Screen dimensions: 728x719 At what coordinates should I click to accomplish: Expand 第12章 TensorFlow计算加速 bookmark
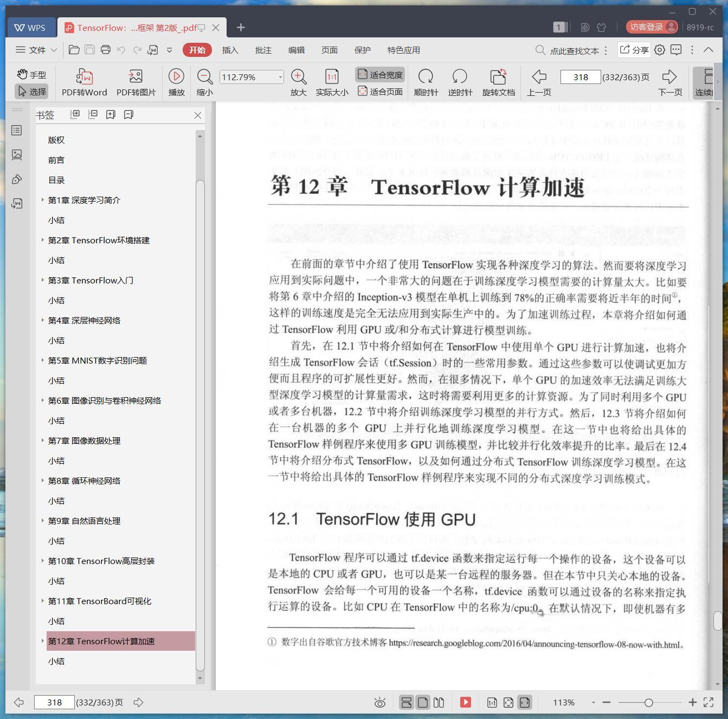[x=42, y=641]
